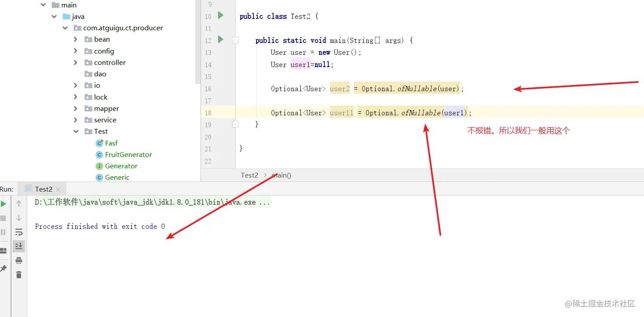The width and height of the screenshot is (644, 317).
Task: Close the Test2 run tab
Action: [58, 190]
